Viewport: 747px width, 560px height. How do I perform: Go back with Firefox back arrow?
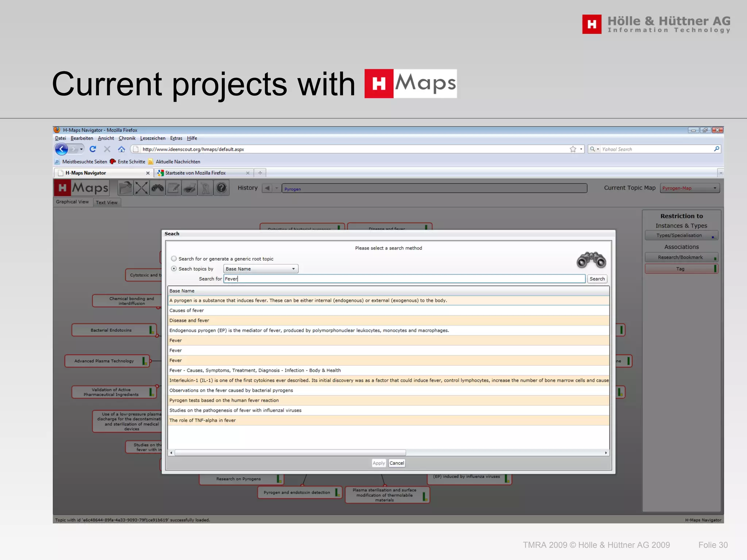coord(61,149)
